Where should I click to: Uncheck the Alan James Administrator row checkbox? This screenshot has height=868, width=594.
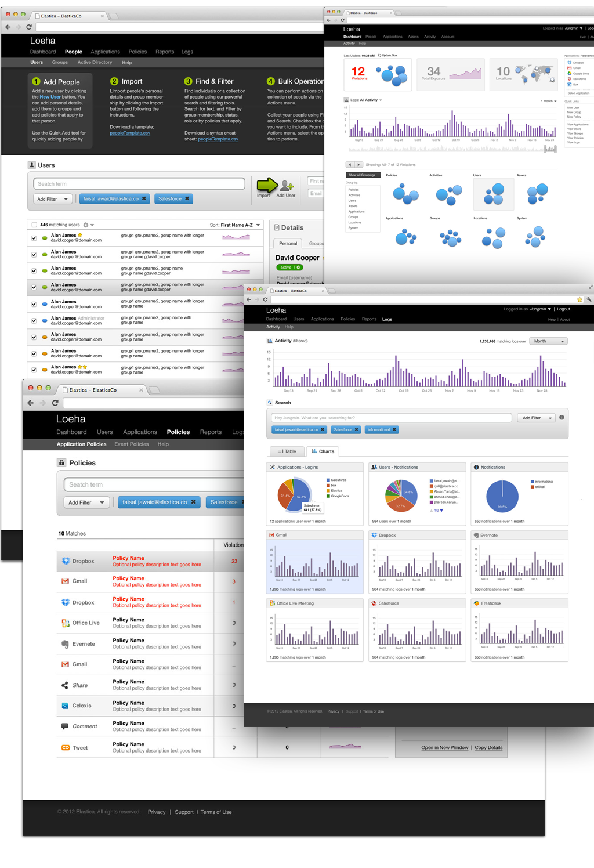(34, 321)
